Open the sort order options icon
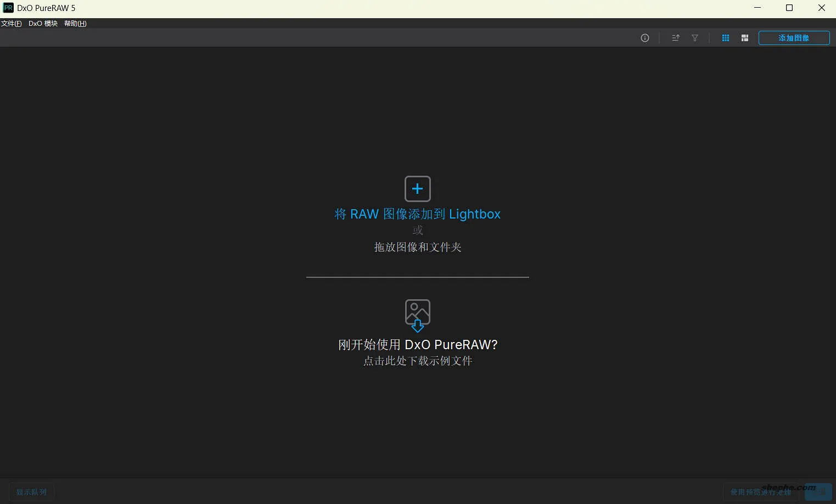This screenshot has height=504, width=836. pos(676,38)
